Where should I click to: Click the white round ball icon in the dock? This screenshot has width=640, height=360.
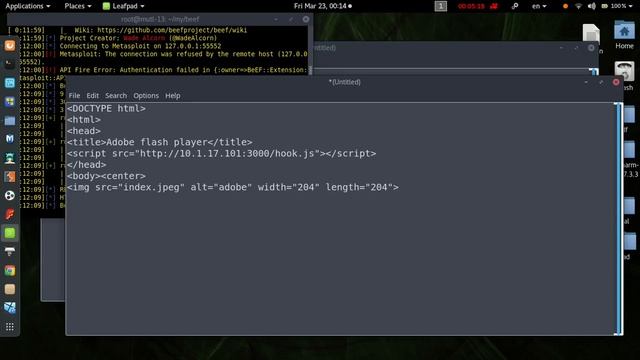10,195
